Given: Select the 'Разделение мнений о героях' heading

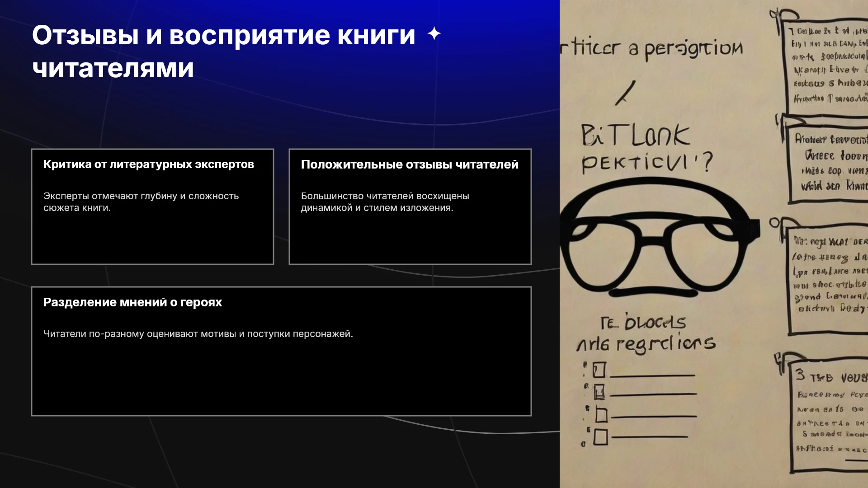Looking at the screenshot, I should click(132, 302).
